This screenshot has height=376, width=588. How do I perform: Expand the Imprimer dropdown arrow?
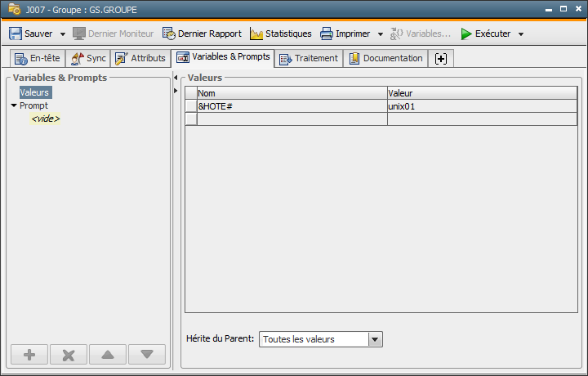(381, 34)
